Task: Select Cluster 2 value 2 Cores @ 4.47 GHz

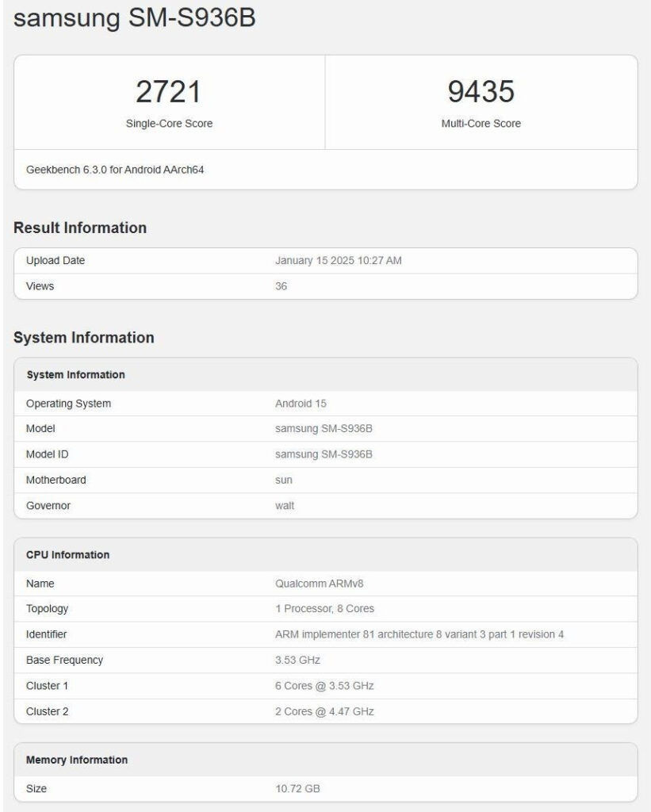Action: 325,711
